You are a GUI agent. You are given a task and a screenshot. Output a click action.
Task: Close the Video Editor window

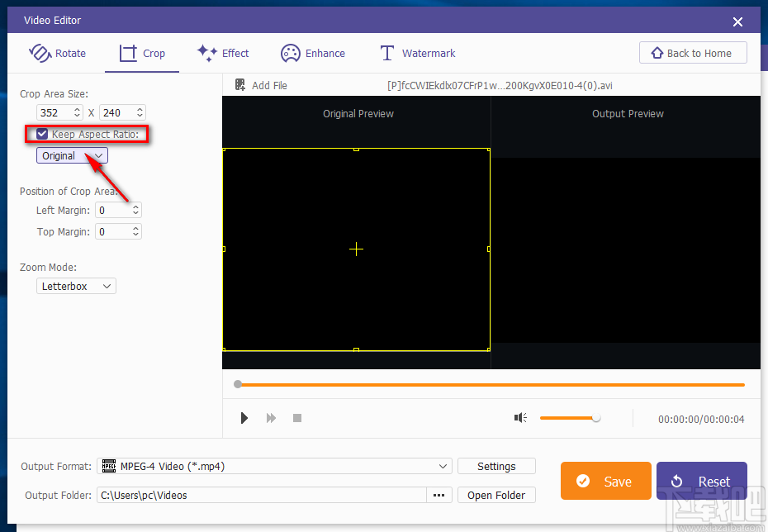click(x=737, y=21)
